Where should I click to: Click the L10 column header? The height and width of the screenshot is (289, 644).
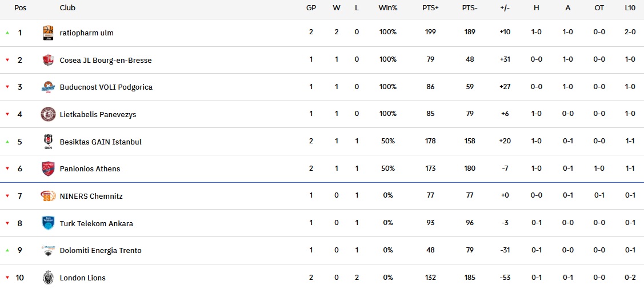[x=630, y=8]
